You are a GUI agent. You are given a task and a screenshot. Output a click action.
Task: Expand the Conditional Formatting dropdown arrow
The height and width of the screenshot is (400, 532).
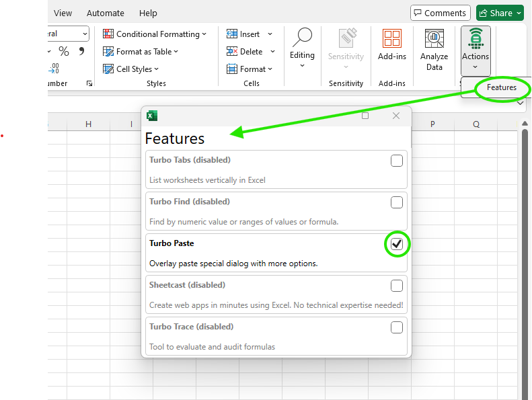click(204, 34)
